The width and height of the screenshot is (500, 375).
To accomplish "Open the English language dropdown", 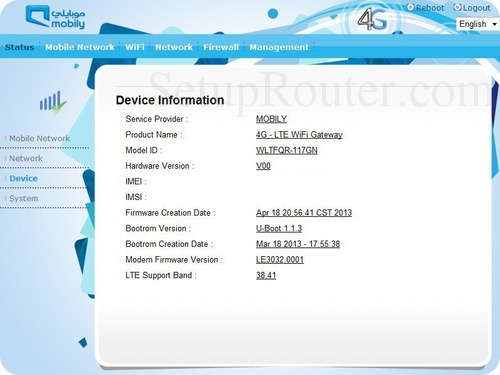I will (477, 24).
